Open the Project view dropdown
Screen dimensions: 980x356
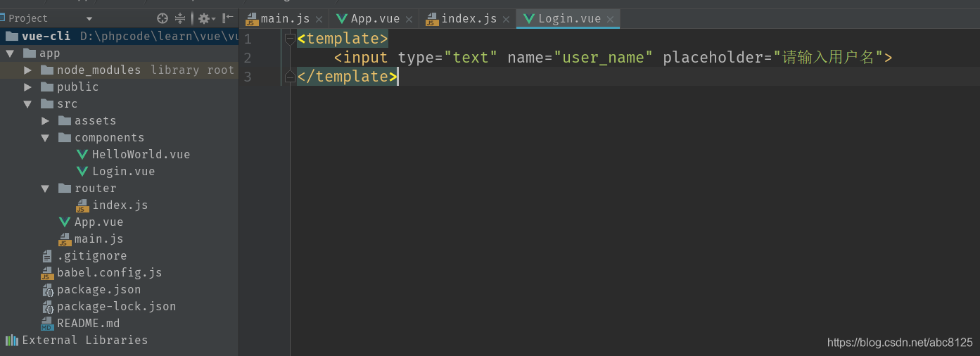(x=89, y=19)
